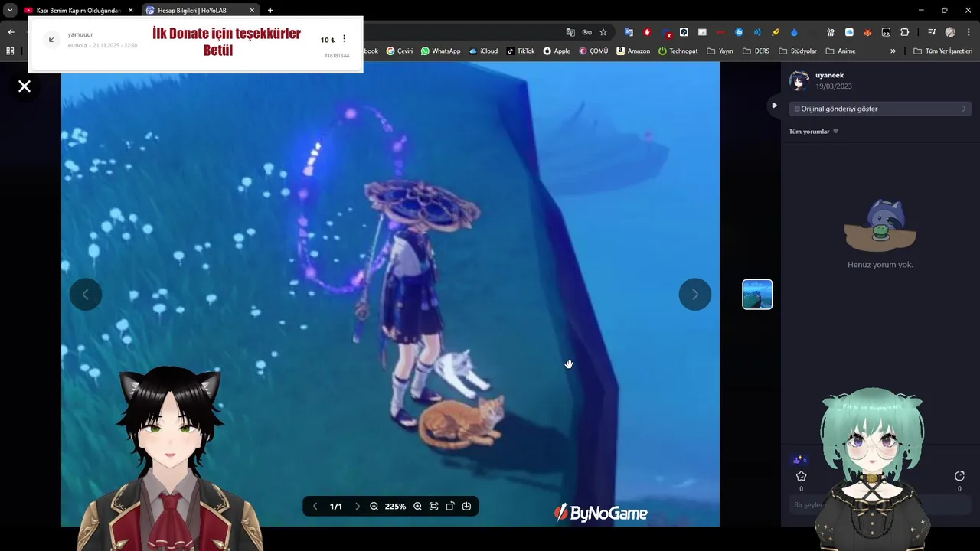
Task: Download the image from viewer toolbar
Action: click(466, 507)
